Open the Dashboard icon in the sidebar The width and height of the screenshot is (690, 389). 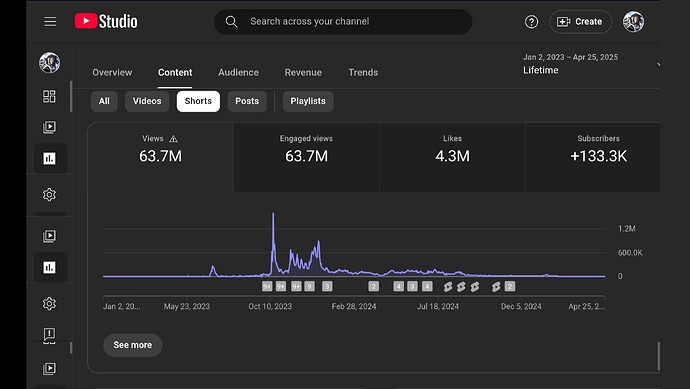pos(49,96)
